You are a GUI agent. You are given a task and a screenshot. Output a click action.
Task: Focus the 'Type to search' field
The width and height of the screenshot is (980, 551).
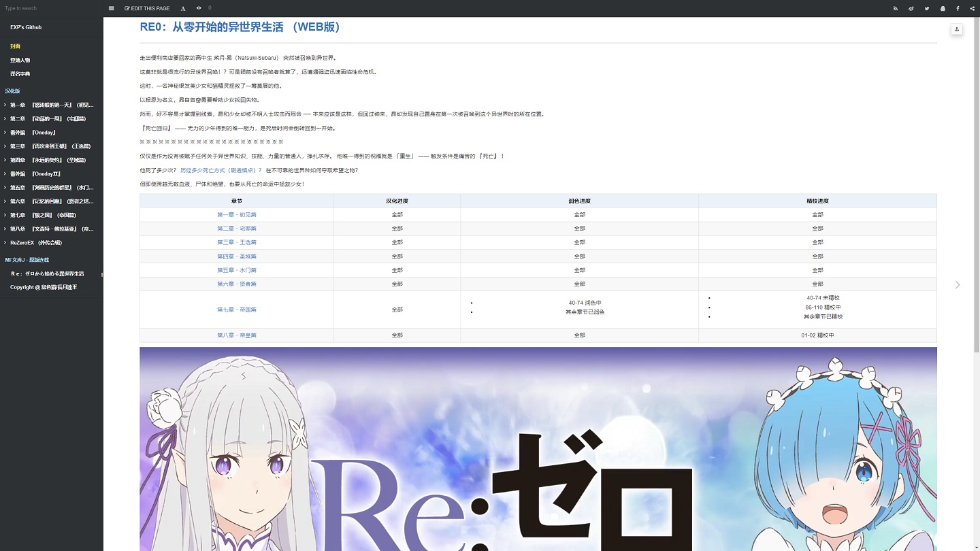point(51,8)
